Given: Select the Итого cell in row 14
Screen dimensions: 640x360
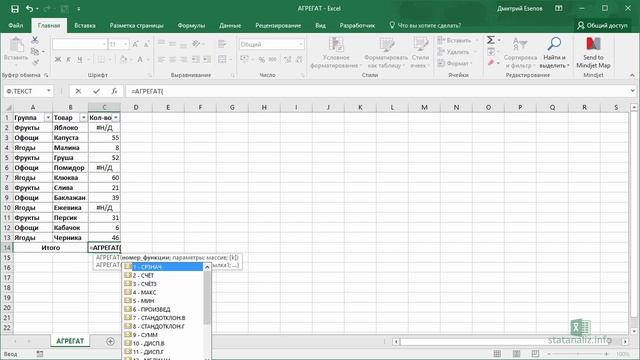Looking at the screenshot, I should click(x=51, y=247).
